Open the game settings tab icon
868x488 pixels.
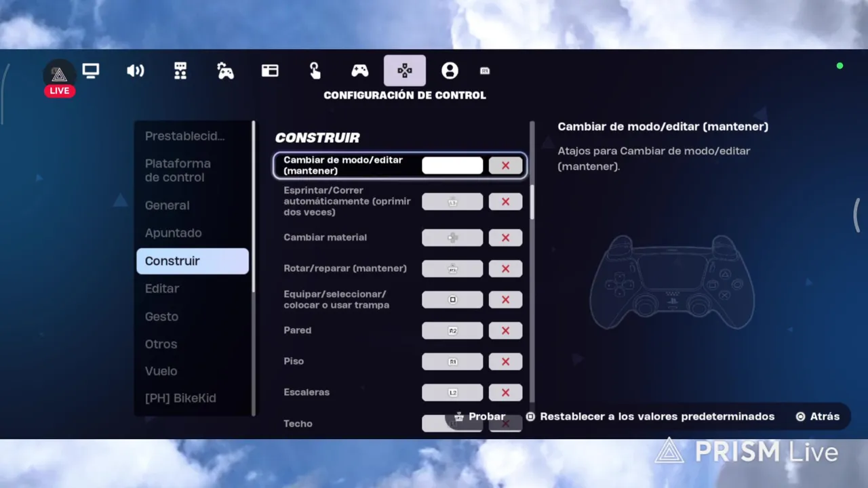(180, 70)
